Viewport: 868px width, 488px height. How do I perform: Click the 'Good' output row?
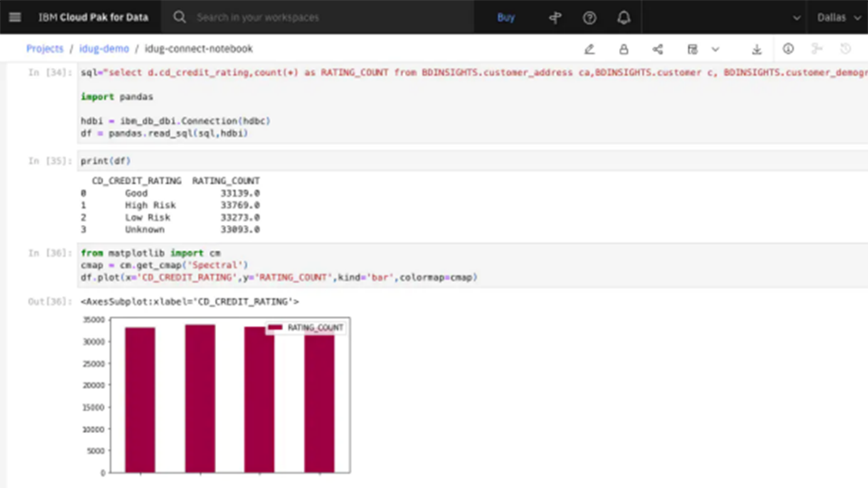click(x=171, y=193)
